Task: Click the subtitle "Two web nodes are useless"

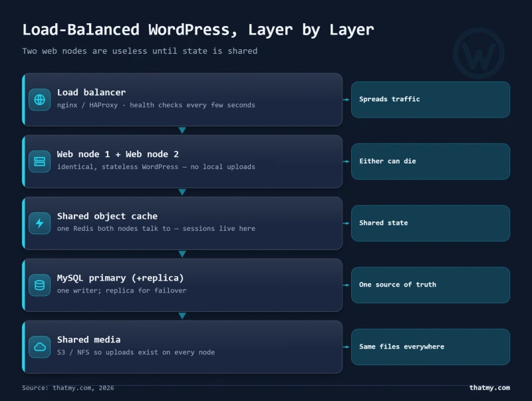Action: [140, 51]
